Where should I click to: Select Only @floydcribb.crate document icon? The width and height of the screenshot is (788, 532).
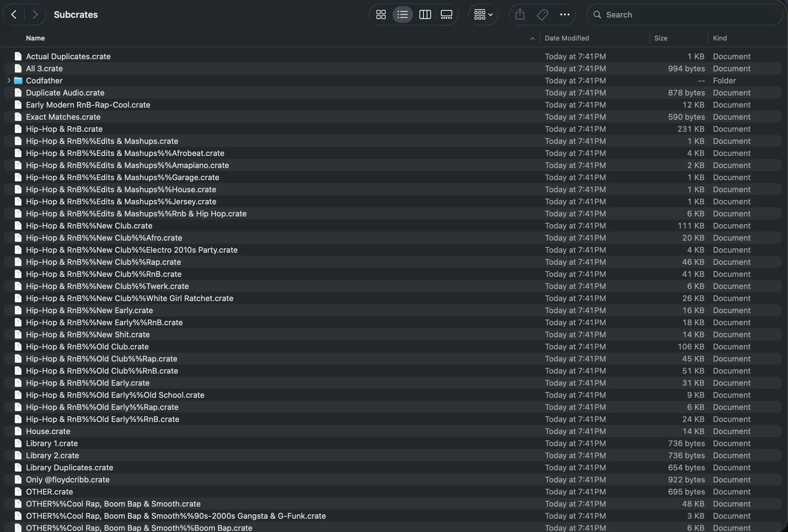(x=18, y=479)
